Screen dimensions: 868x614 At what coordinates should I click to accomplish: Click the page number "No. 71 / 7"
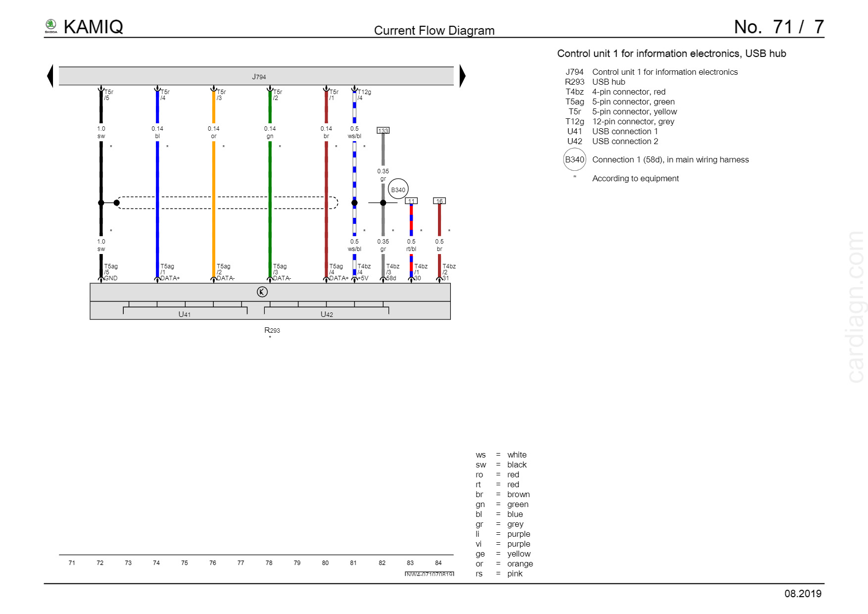pos(778,27)
